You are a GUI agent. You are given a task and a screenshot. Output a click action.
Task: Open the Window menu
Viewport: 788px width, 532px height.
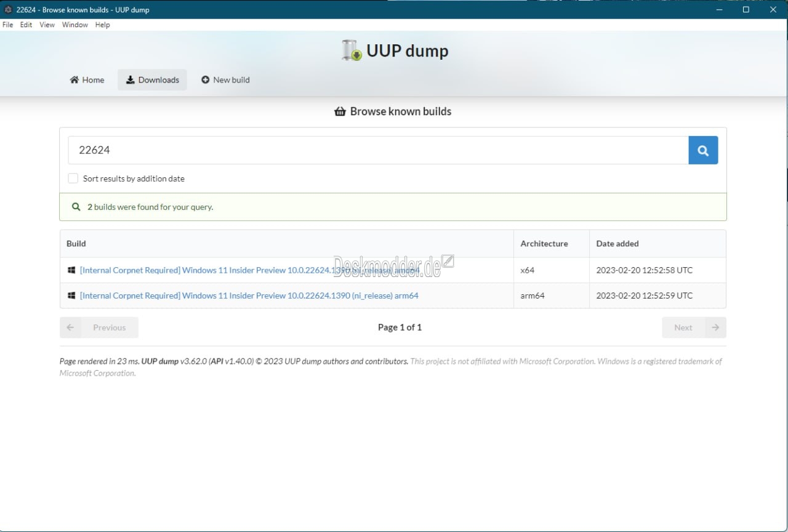pos(75,25)
